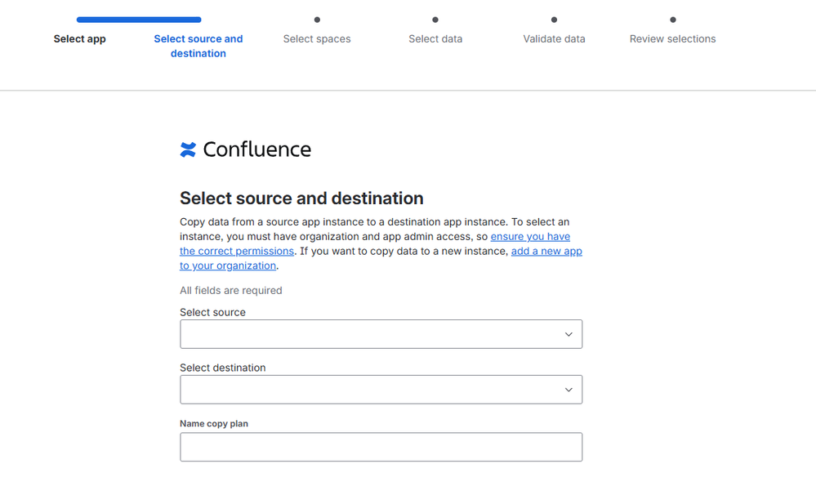Click the dot above Select spaces
Viewport: 816px width, 504px height.
pyautogui.click(x=317, y=20)
